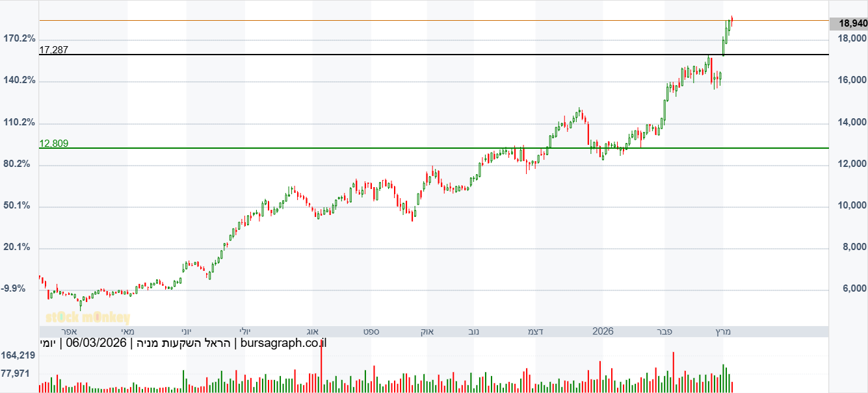Click the יומי daily interval label
The image size is (868, 393).
[x=47, y=342]
